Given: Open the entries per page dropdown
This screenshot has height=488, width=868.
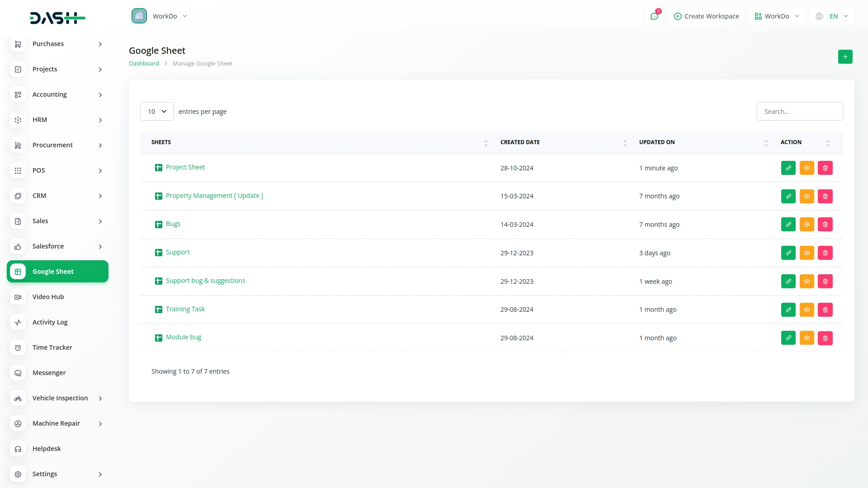Looking at the screenshot, I should (x=157, y=112).
